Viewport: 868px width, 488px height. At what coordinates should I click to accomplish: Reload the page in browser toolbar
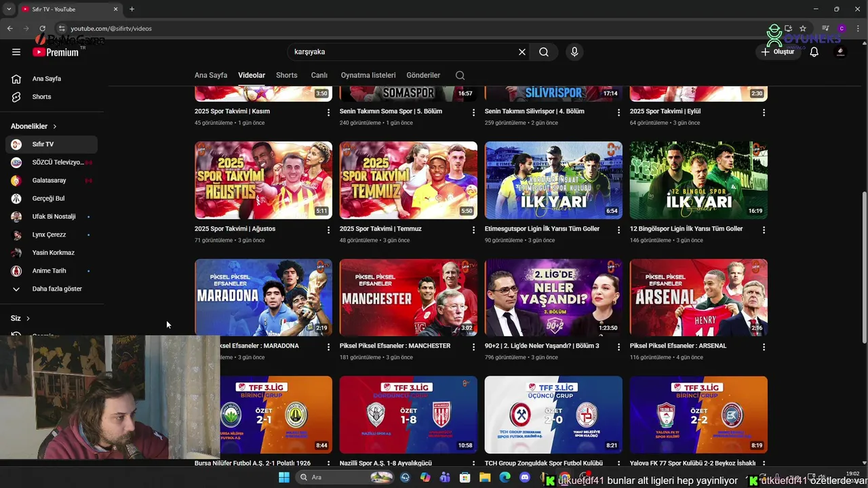click(x=42, y=28)
